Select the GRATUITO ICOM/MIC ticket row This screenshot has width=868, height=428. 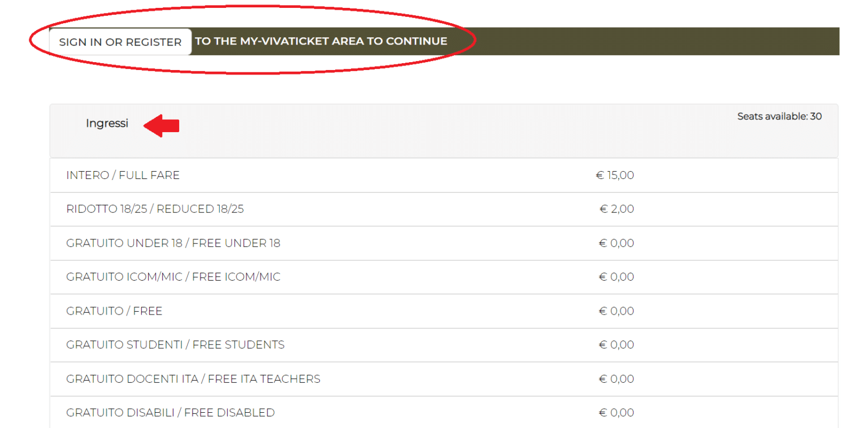point(173,277)
